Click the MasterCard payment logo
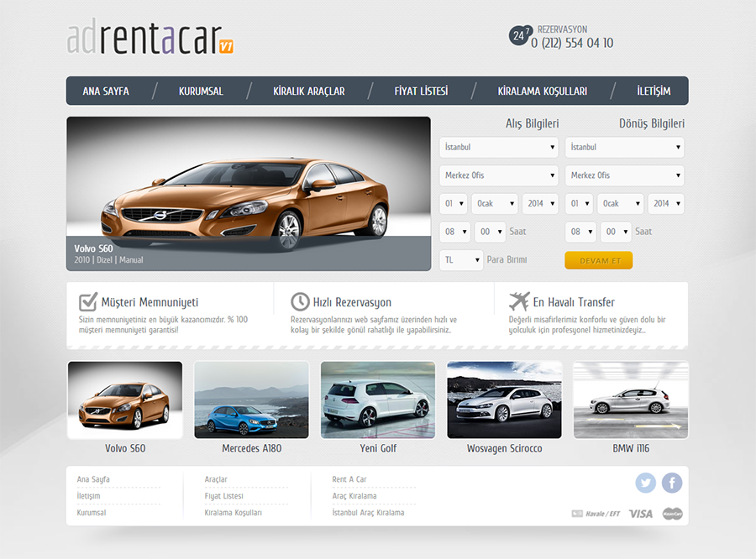 point(673,514)
